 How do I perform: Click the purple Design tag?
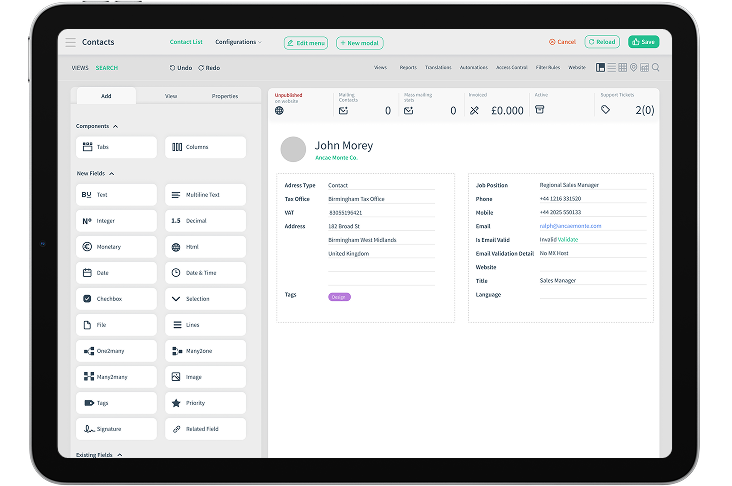(339, 297)
